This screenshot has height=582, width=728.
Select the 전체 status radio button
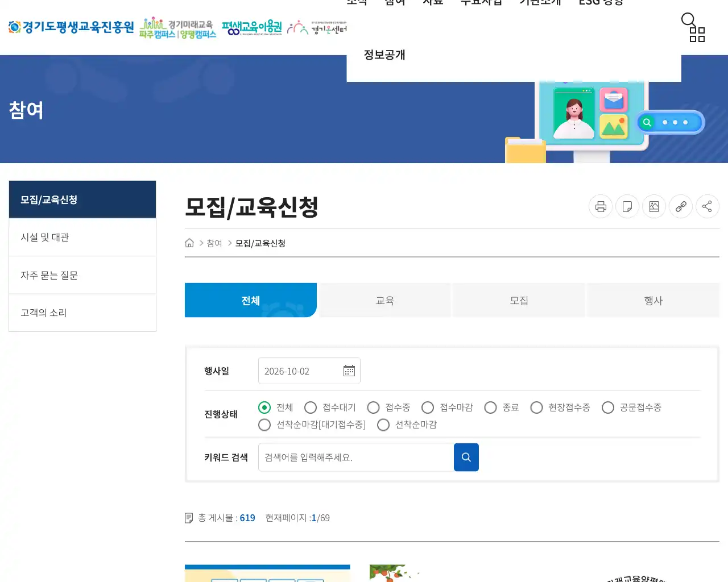click(264, 408)
